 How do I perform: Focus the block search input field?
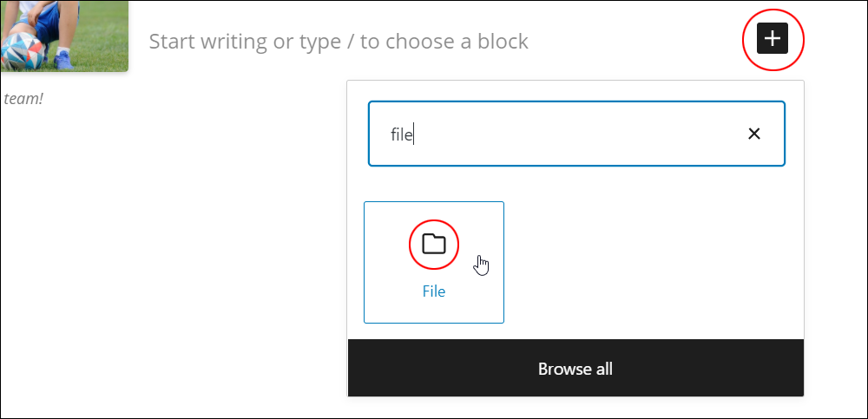tap(576, 134)
